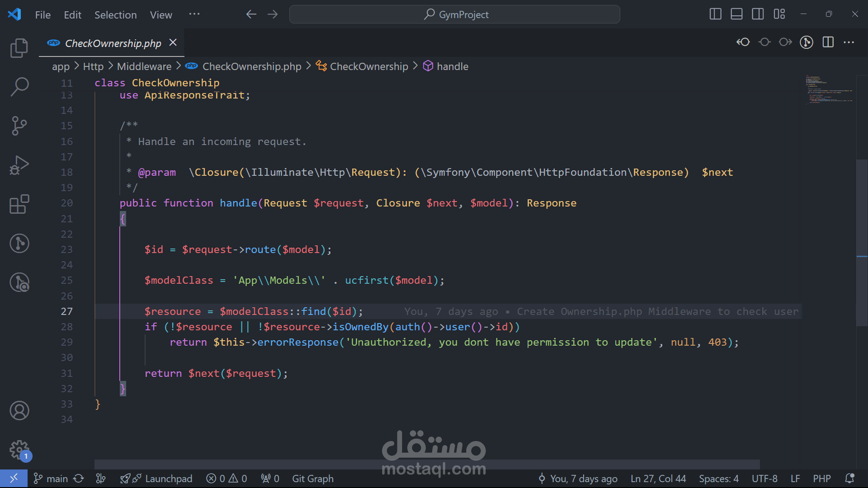
Task: Select the CheckOwnership.php tab
Action: (x=113, y=43)
